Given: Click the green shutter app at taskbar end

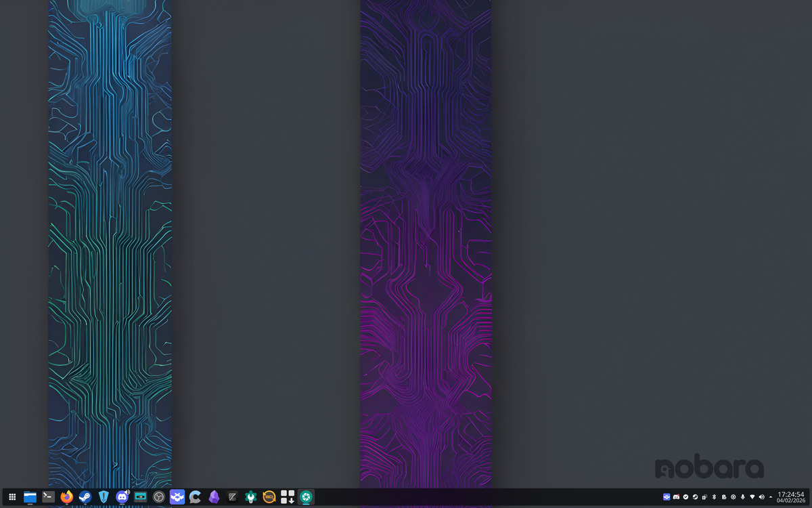Looking at the screenshot, I should click(x=306, y=496).
